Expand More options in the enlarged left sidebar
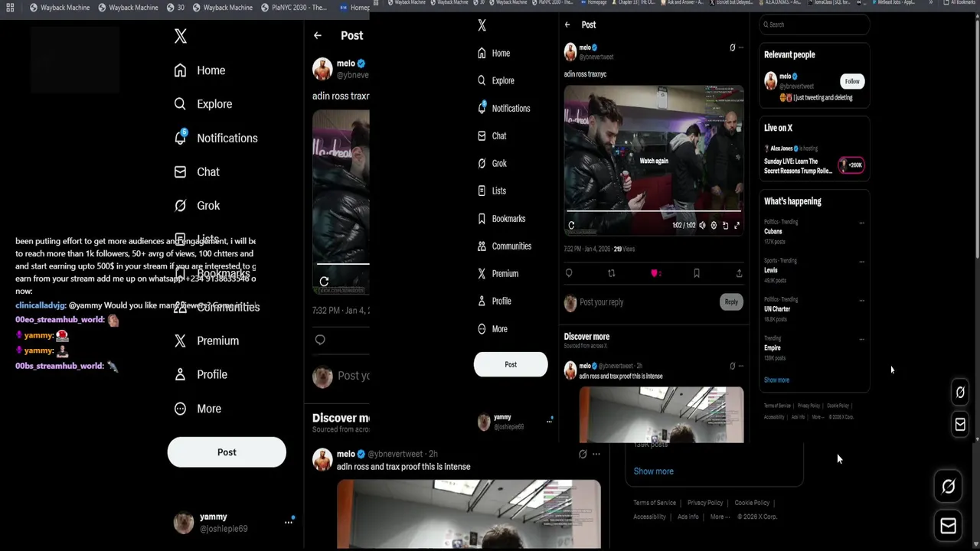This screenshot has width=980, height=551. click(x=198, y=409)
